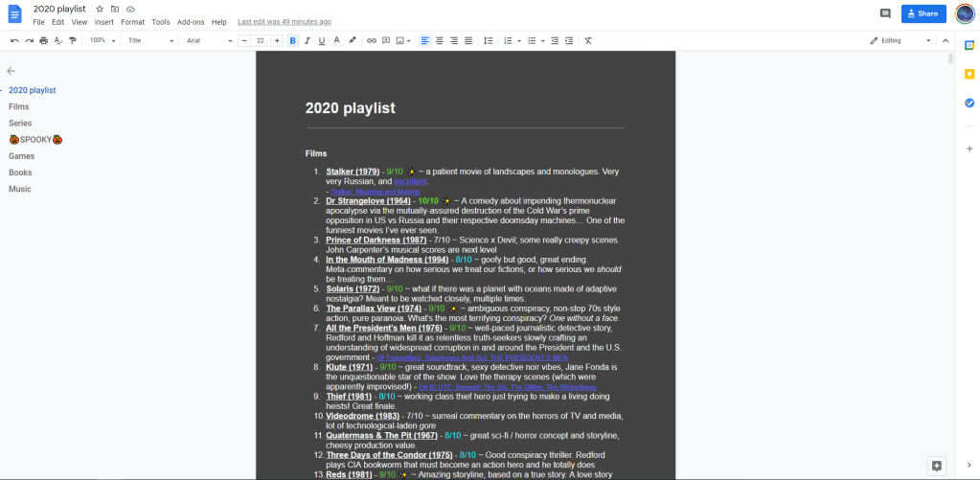The height and width of the screenshot is (480, 980).
Task: Open the Arial font dropdown
Action: (209, 41)
